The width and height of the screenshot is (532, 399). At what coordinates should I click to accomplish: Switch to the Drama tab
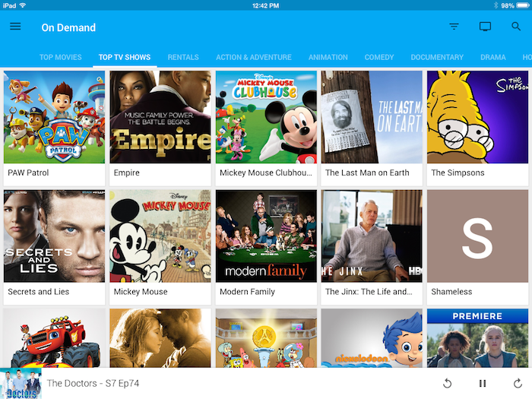pyautogui.click(x=493, y=57)
